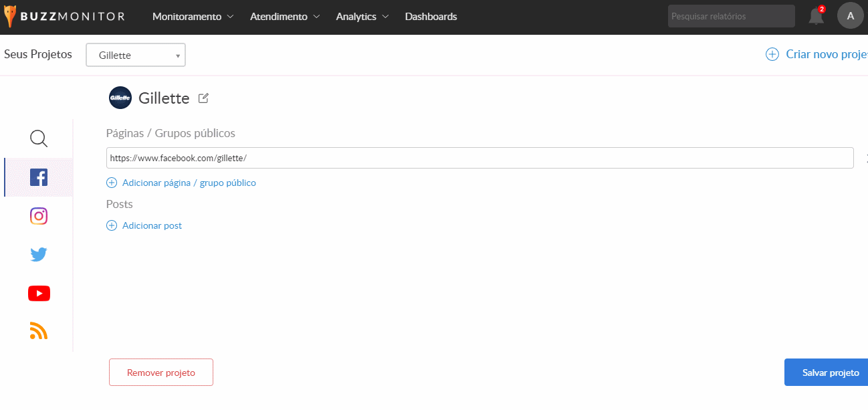Viewport: 868px width, 410px height.
Task: Select the YouTube icon in sidebar
Action: [39, 294]
